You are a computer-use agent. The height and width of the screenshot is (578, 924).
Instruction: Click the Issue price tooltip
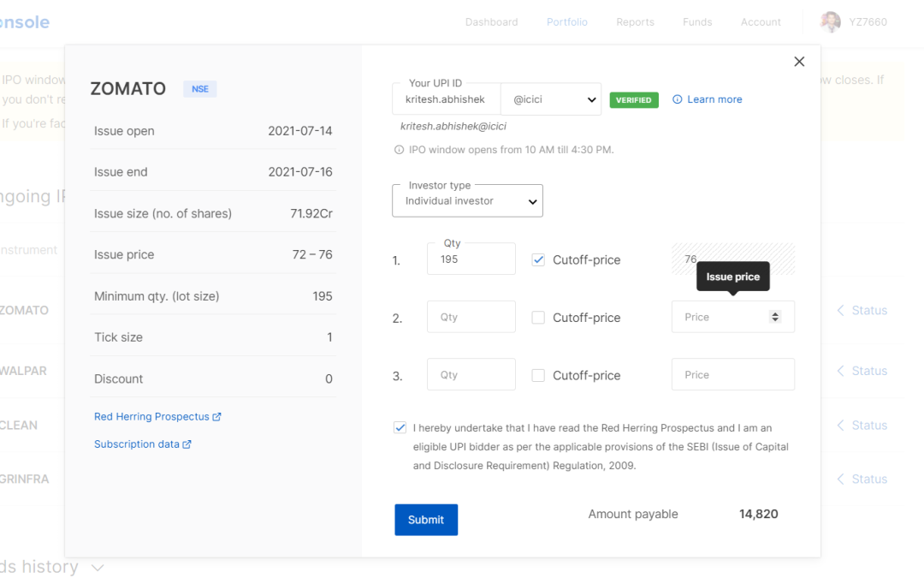pyautogui.click(x=733, y=277)
